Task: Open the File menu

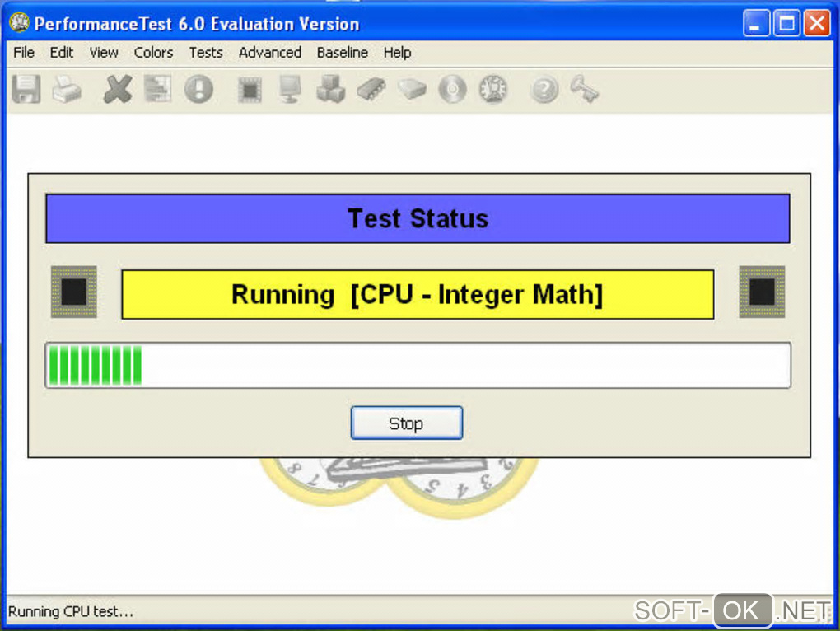Action: click(x=24, y=53)
